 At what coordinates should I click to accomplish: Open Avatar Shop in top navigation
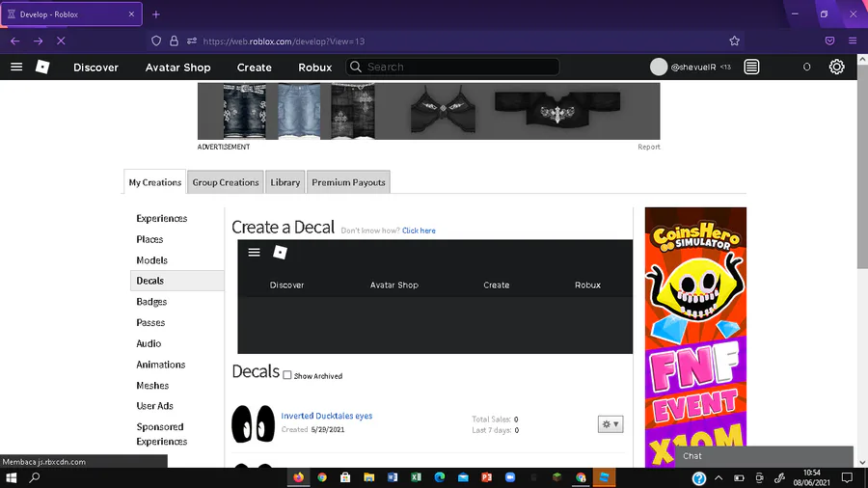click(x=177, y=67)
